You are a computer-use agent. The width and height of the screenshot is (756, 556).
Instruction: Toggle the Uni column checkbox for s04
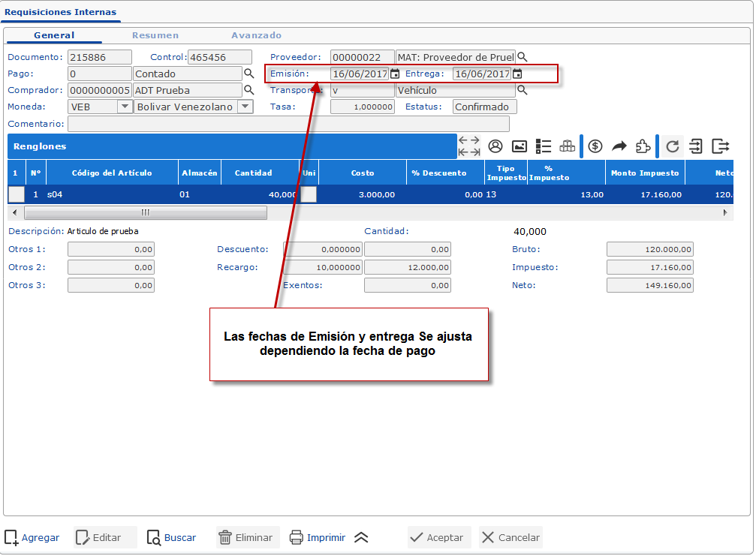tap(309, 194)
